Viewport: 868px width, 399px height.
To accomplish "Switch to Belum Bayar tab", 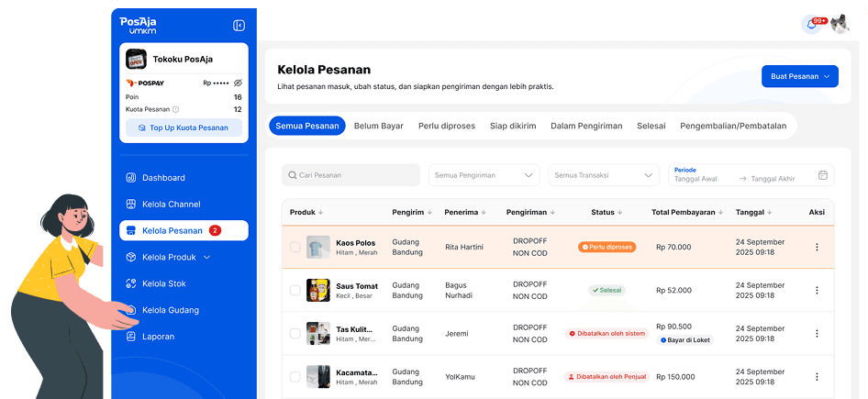I will tap(379, 126).
